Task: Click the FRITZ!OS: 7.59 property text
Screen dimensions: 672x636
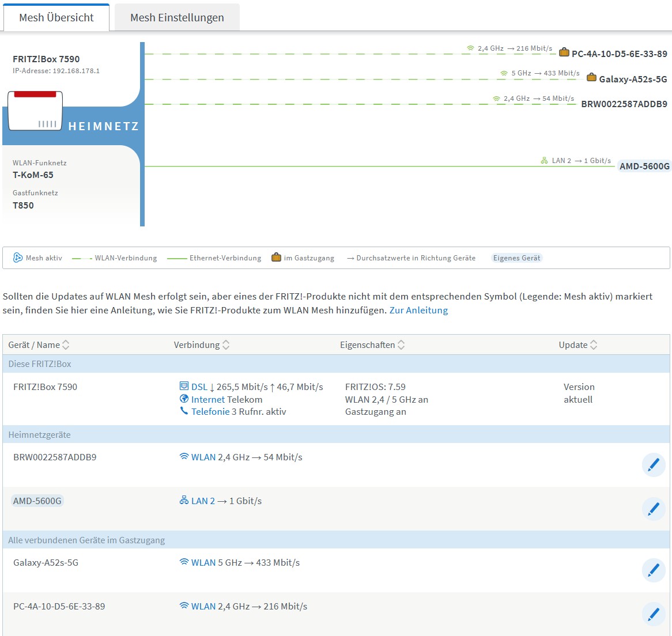Action: 375,387
